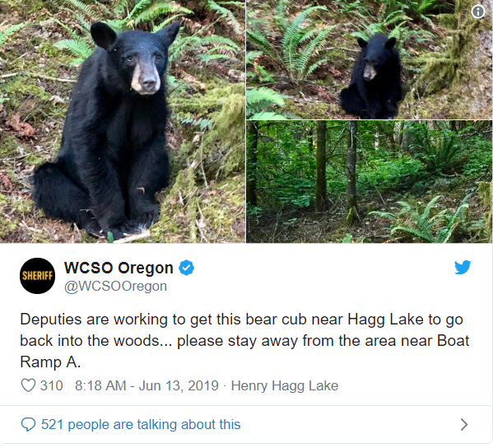This screenshot has height=448, width=493.
Task: Click the @WCSOOregon handle
Action: pos(115,287)
